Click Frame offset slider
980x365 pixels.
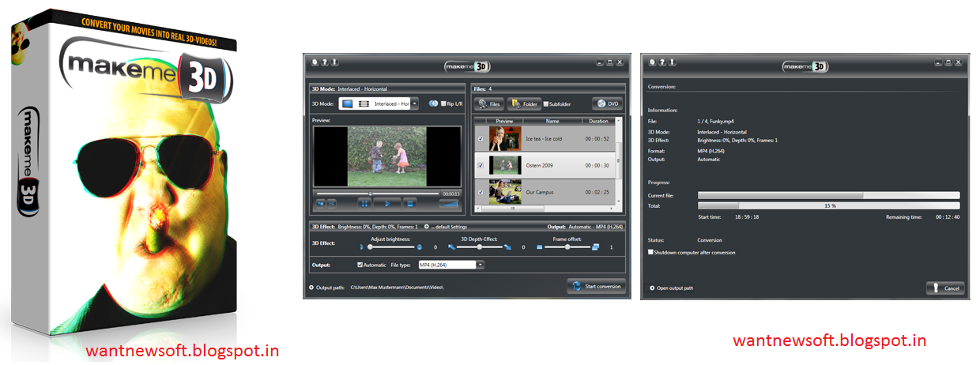pyautogui.click(x=567, y=247)
